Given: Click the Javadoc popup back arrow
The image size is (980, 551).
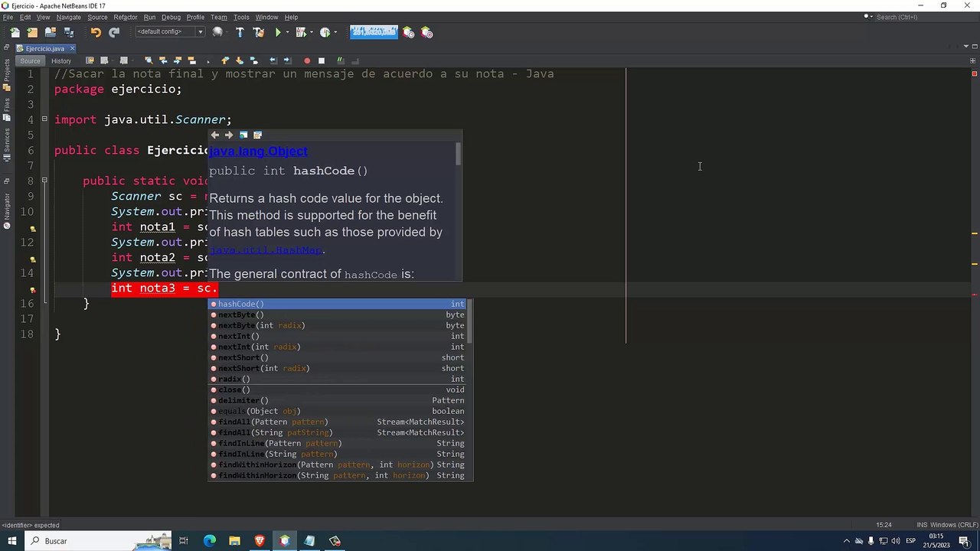Looking at the screenshot, I should [x=215, y=135].
